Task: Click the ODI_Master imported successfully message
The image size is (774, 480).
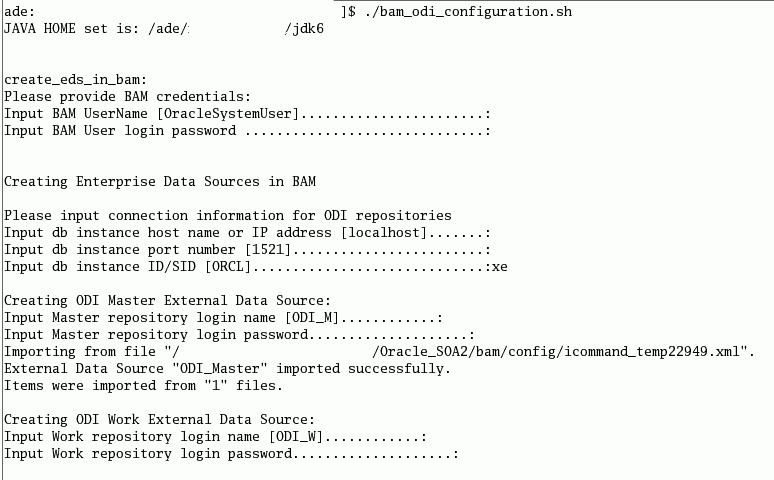Action: point(228,368)
